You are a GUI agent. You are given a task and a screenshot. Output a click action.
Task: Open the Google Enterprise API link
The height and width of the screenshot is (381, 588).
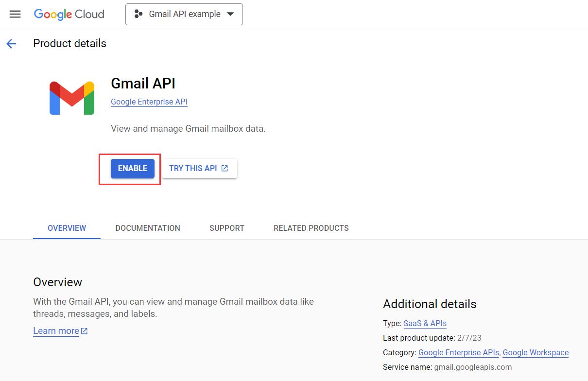coord(149,102)
